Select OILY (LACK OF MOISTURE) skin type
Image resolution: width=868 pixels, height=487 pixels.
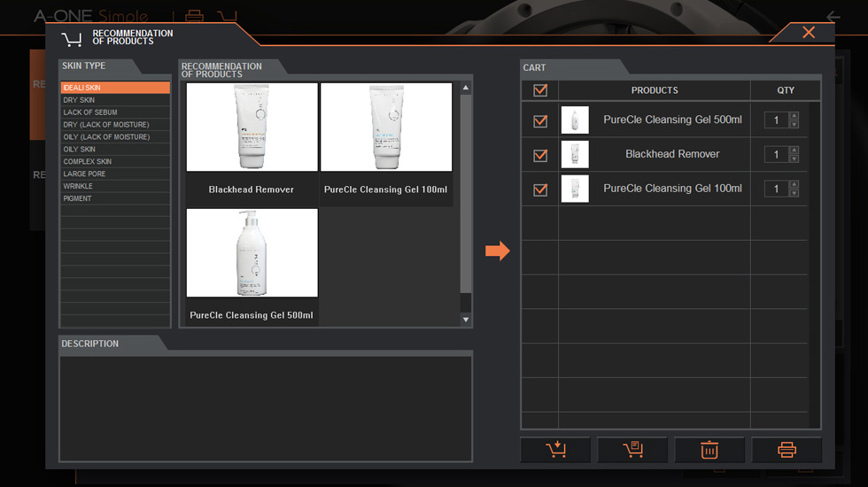pyautogui.click(x=115, y=136)
